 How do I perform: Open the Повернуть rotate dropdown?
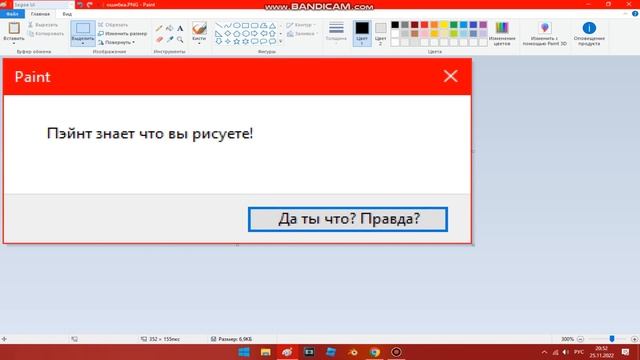pos(116,42)
